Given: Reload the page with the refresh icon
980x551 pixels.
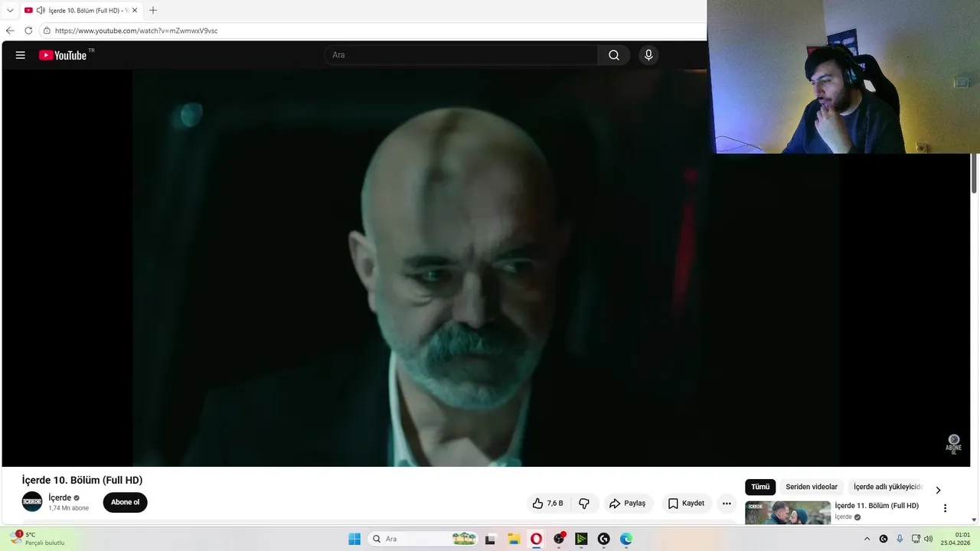Looking at the screenshot, I should [x=28, y=31].
